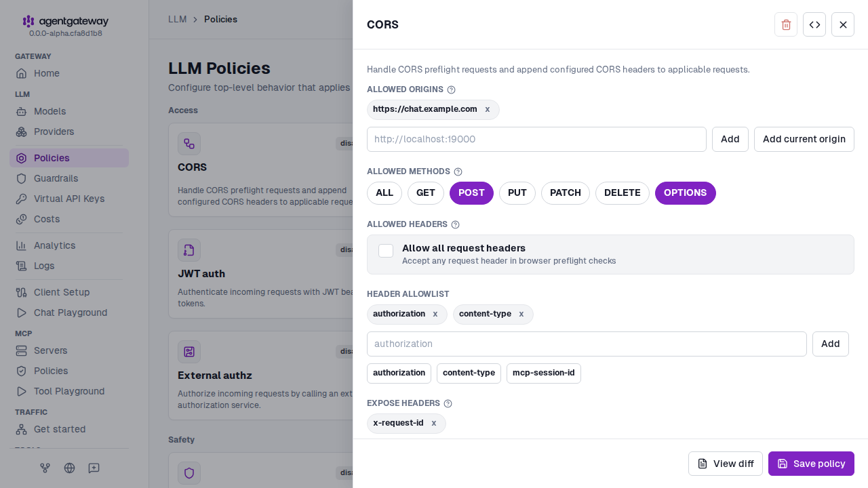Screen dimensions: 868x488
Task: Open Tool Playground
Action: point(68,391)
